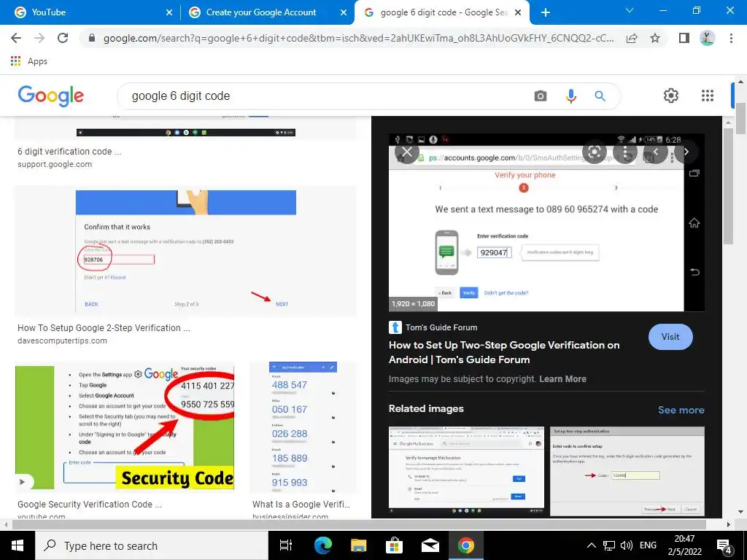Show hidden system tray icons

point(591,545)
